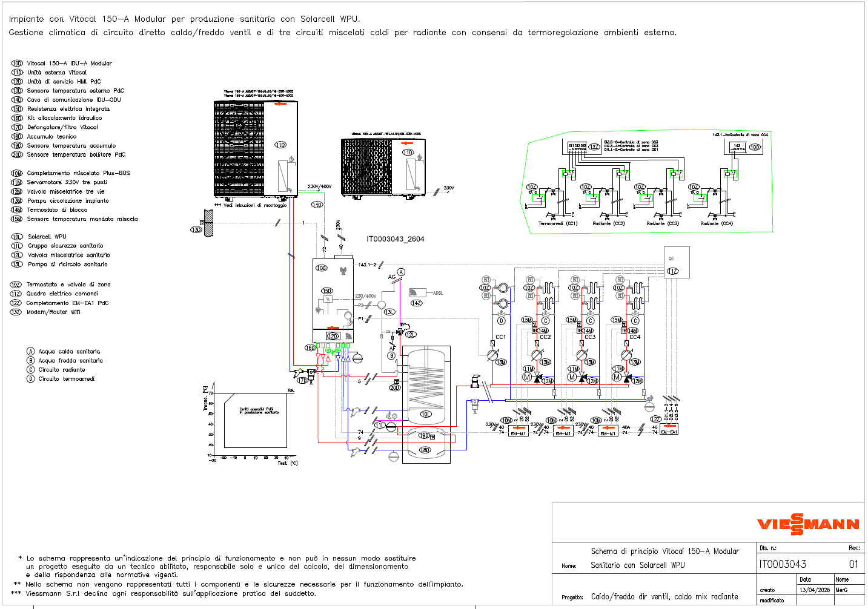Click the operating limits temperature chart
Image resolution: width=868 pixels, height=609 pixels.
(x=254, y=424)
